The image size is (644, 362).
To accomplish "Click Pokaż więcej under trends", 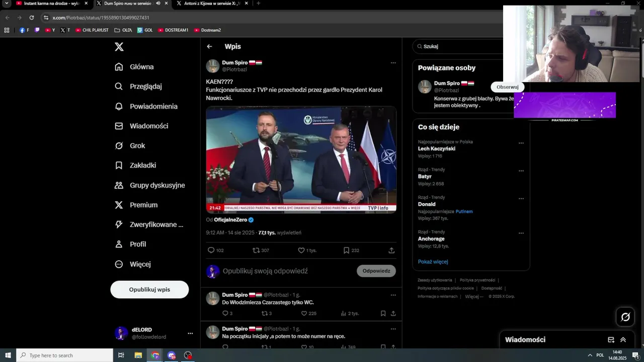I will pyautogui.click(x=433, y=262).
